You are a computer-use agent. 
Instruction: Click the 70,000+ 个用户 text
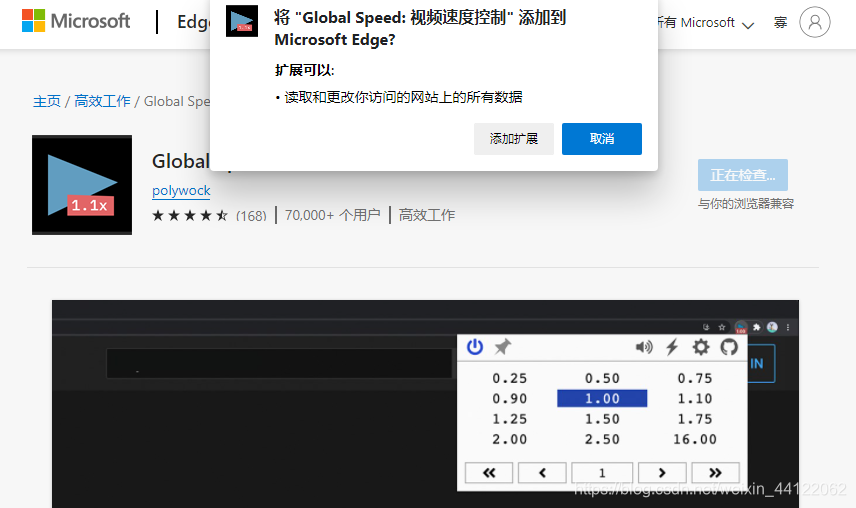click(332, 215)
